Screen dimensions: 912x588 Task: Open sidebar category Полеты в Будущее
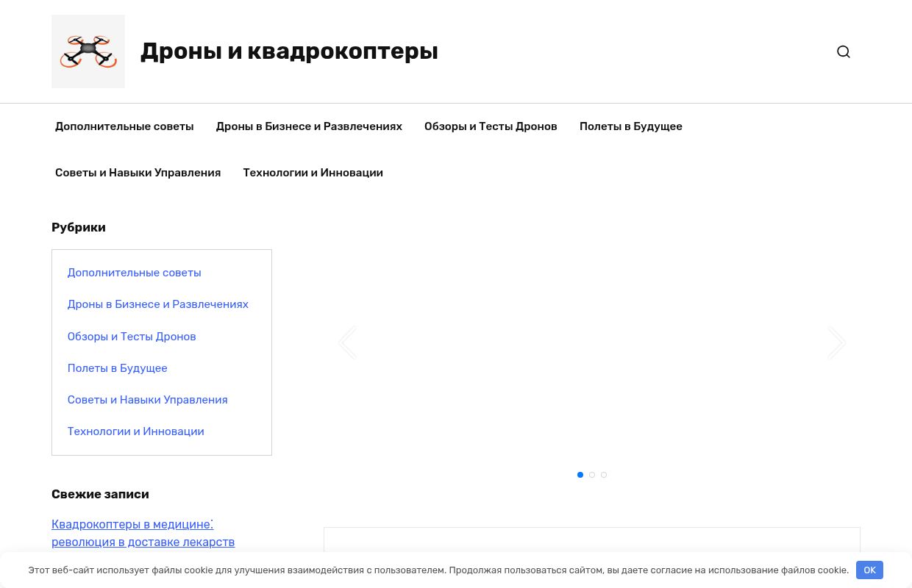(x=118, y=368)
